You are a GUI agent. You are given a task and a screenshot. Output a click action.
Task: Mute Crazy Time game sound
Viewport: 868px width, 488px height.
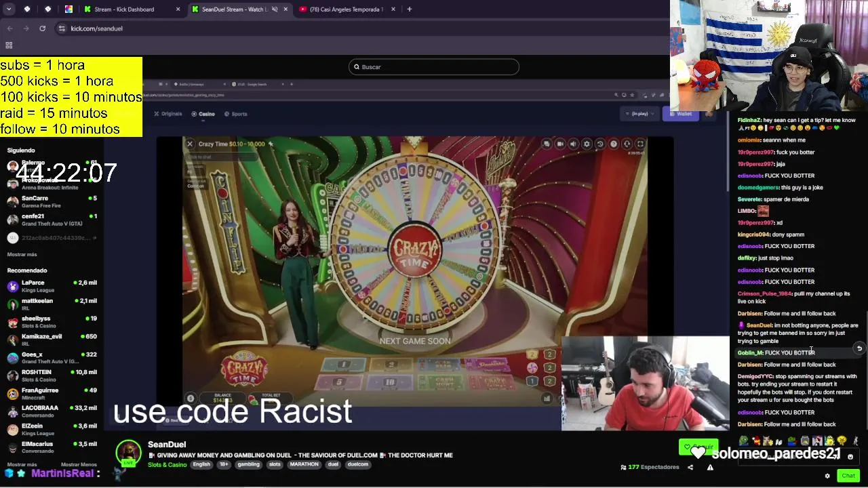click(x=573, y=144)
